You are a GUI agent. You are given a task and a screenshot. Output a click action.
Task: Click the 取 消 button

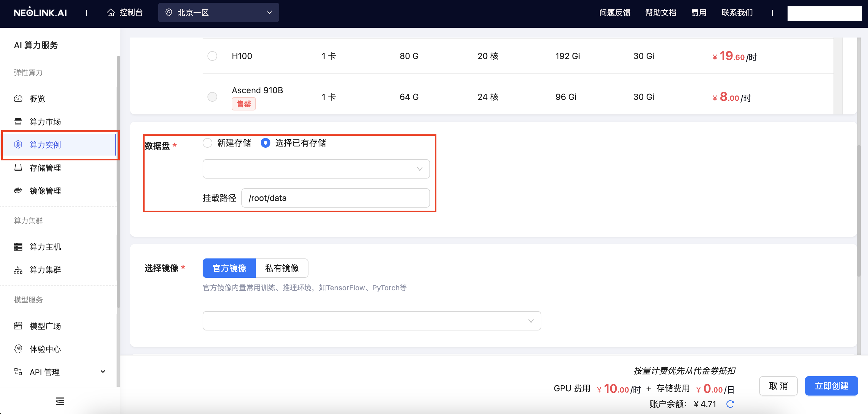[x=778, y=386]
